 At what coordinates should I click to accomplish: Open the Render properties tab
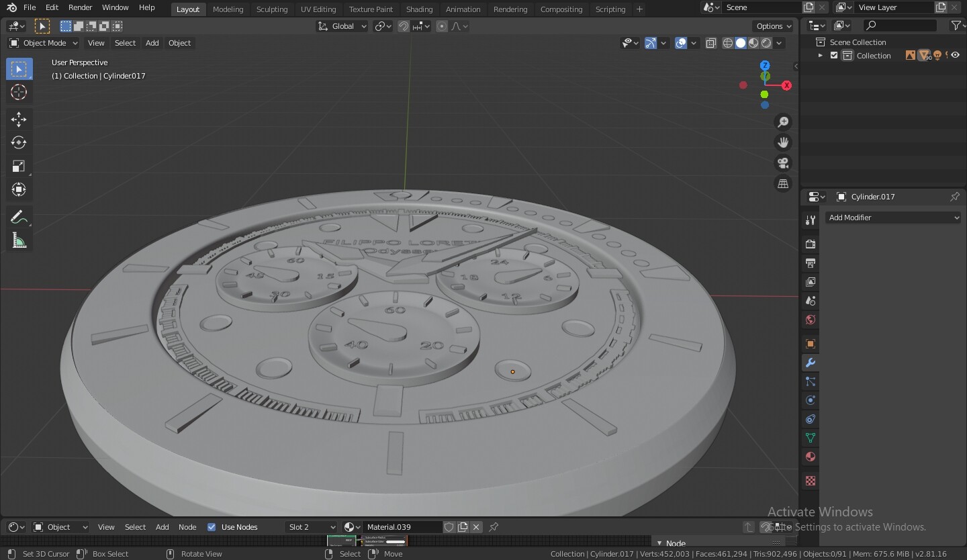click(x=811, y=244)
